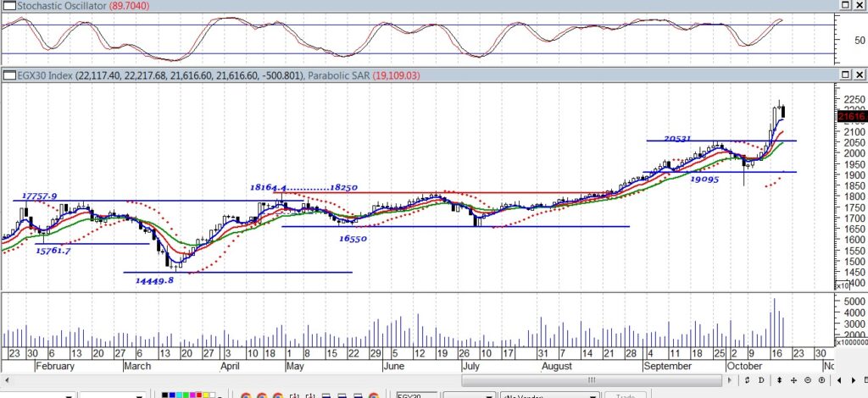Click the horizontal chart scrollbar thumb
Viewport: 868px width, 398px height.
(x=593, y=380)
